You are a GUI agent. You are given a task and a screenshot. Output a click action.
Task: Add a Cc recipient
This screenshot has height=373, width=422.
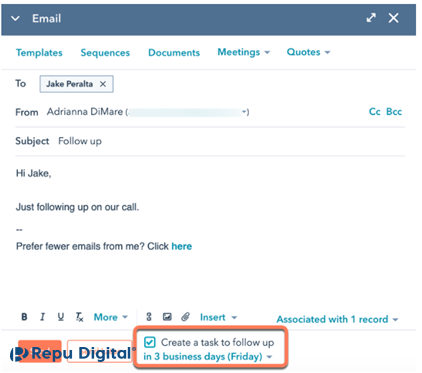click(x=375, y=112)
